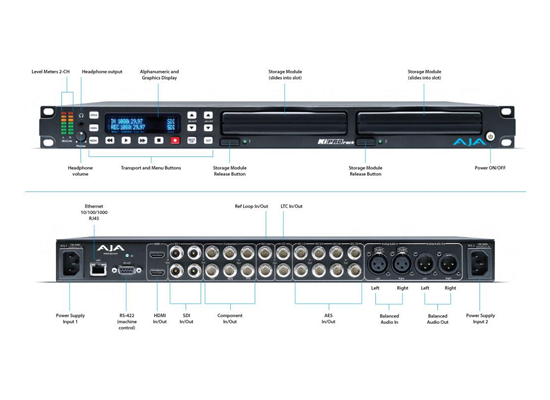Screen dimensions: 550x400
Task: Click the two-channel LED level meters
Action: pos(67,123)
